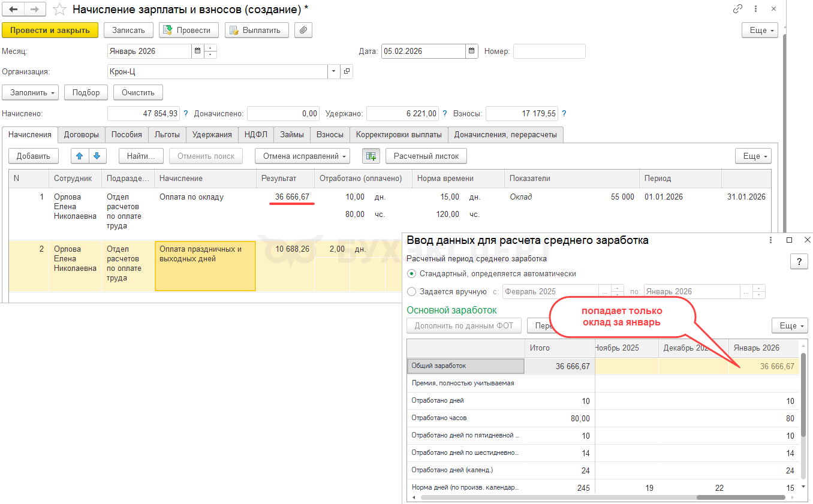The width and height of the screenshot is (813, 504).
Task: Expand the Отмена исправлений dropdown
Action: (x=302, y=156)
